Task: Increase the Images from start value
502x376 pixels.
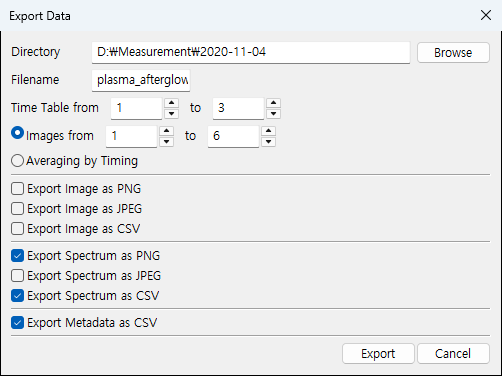Action: [x=166, y=131]
